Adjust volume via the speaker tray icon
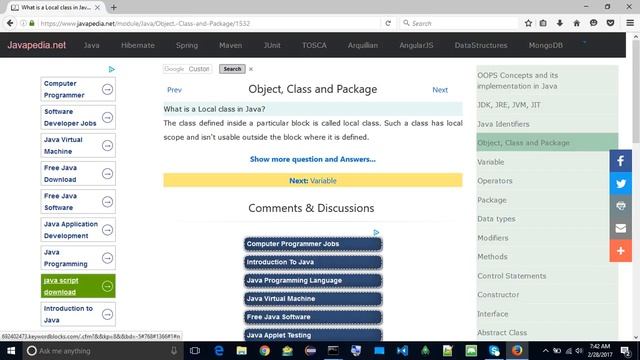The image size is (640, 360). 579,351
